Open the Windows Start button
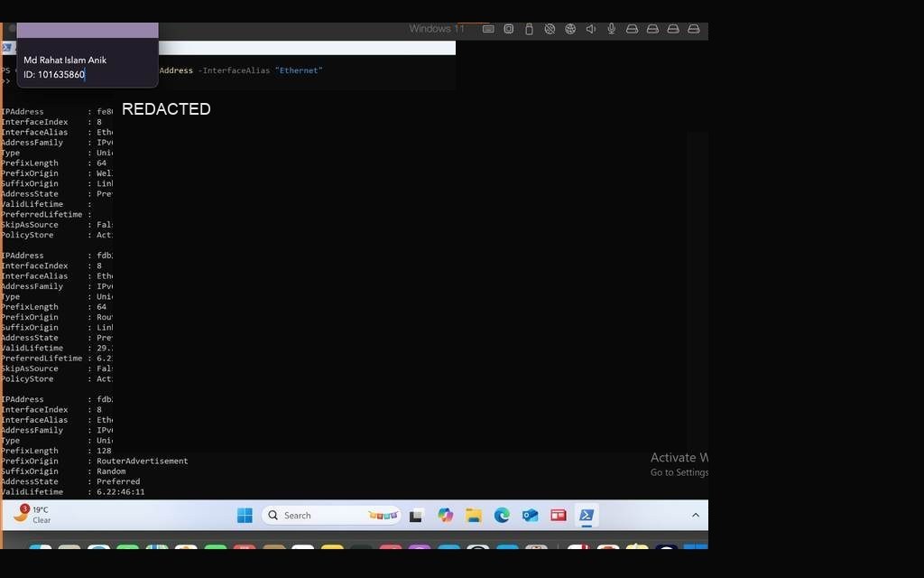The image size is (924, 578). pos(245,516)
